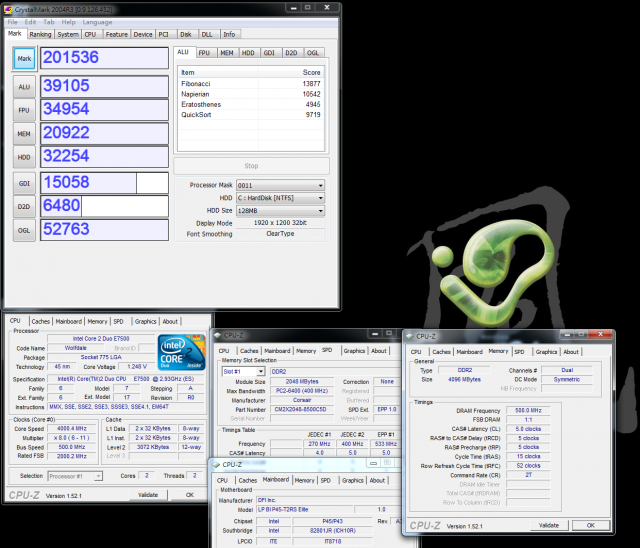
Task: Open the HDD drive dropdown
Action: (280, 198)
